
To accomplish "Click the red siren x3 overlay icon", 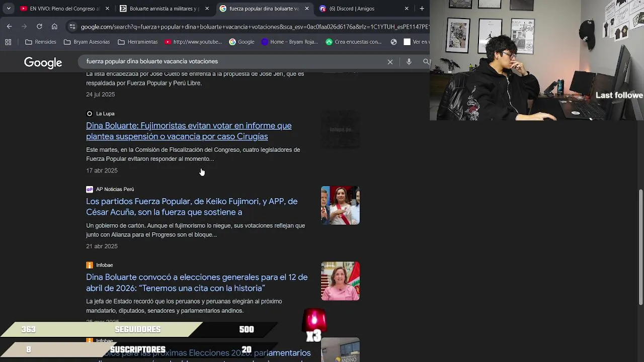I will pyautogui.click(x=314, y=326).
